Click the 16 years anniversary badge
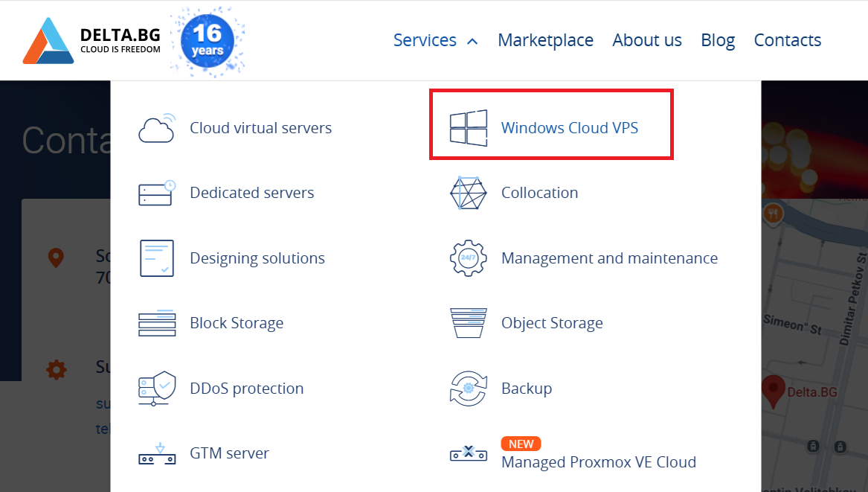Image resolution: width=868 pixels, height=492 pixels. [x=208, y=42]
